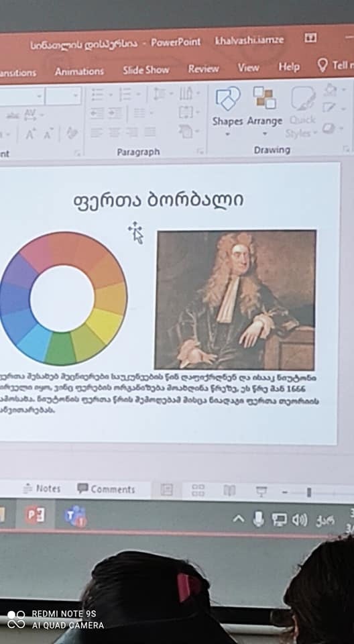This screenshot has height=644, width=354.
Task: Click the Shape Effects icon
Action: pyautogui.click(x=328, y=129)
